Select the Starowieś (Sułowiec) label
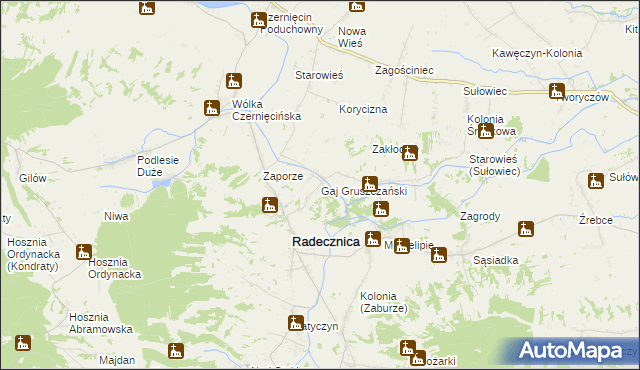The width and height of the screenshot is (640, 370). point(494,165)
